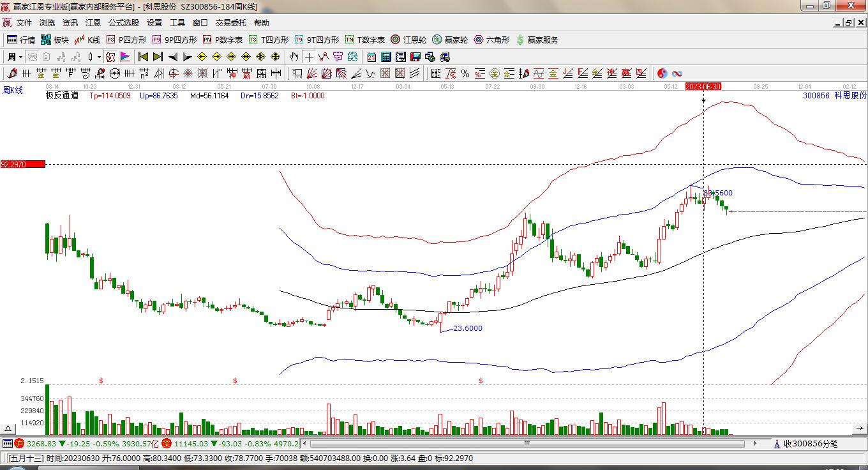The height and width of the screenshot is (470, 868).
Task: Click the 行情 quotes button
Action: tap(21, 40)
